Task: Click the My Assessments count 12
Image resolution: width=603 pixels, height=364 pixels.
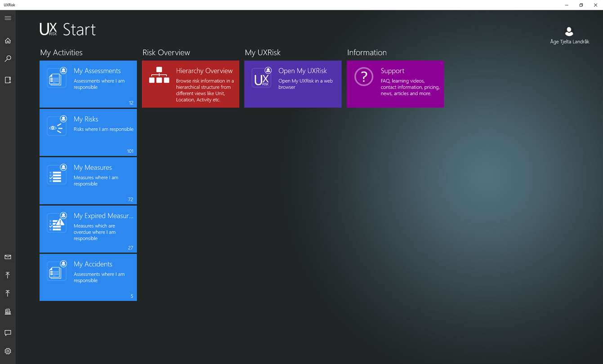Action: coord(131,103)
